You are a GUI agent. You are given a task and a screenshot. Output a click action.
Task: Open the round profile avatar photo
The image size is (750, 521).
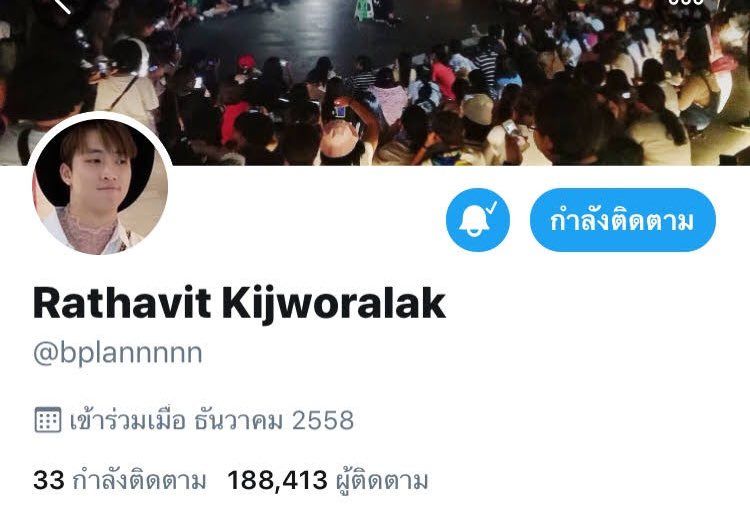100,185
